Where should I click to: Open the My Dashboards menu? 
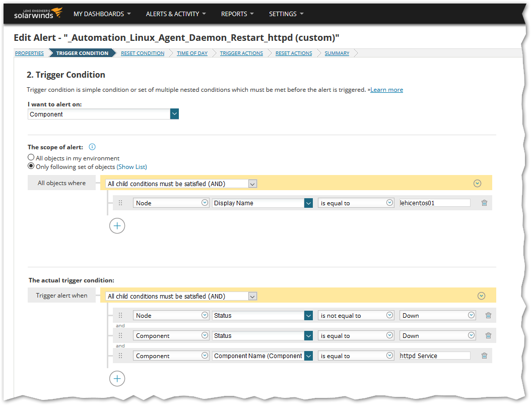(102, 14)
